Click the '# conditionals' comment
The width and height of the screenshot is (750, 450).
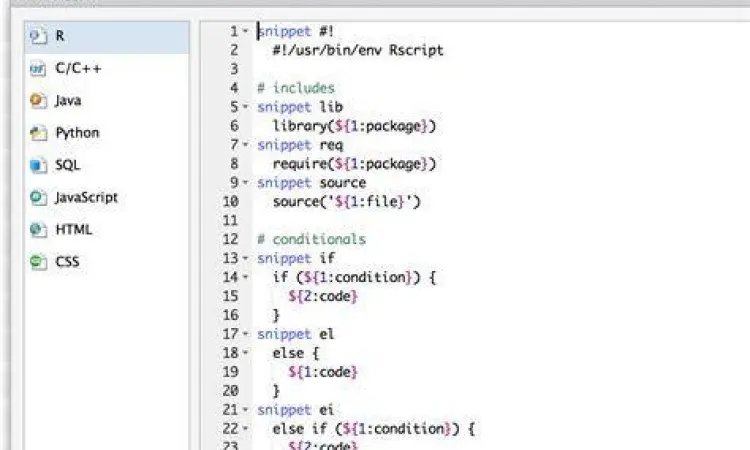311,239
